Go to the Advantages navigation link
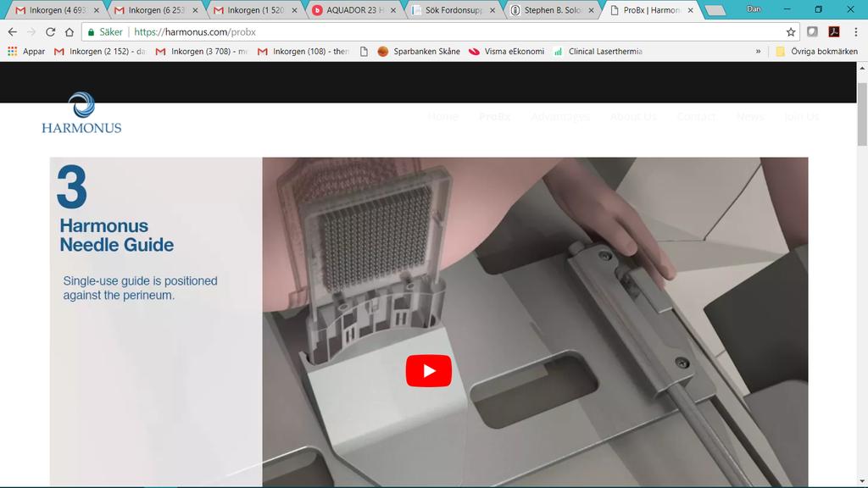The width and height of the screenshot is (868, 488). tap(559, 117)
